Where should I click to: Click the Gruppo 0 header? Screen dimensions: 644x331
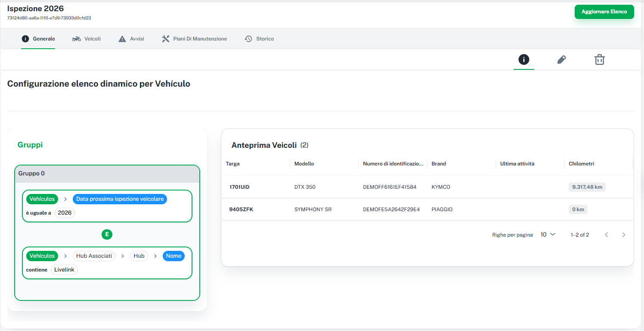click(107, 174)
